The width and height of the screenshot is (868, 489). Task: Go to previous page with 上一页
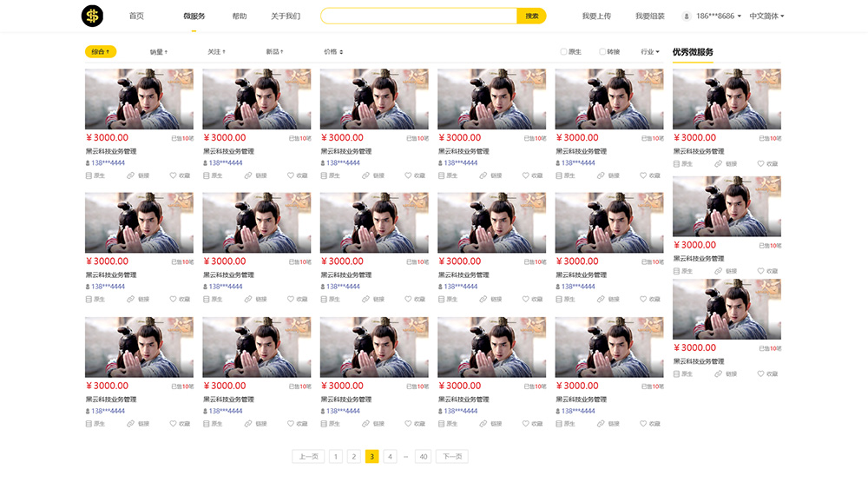[x=308, y=456]
